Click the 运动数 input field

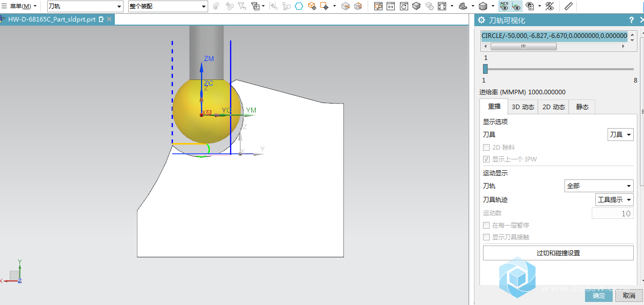coord(613,213)
